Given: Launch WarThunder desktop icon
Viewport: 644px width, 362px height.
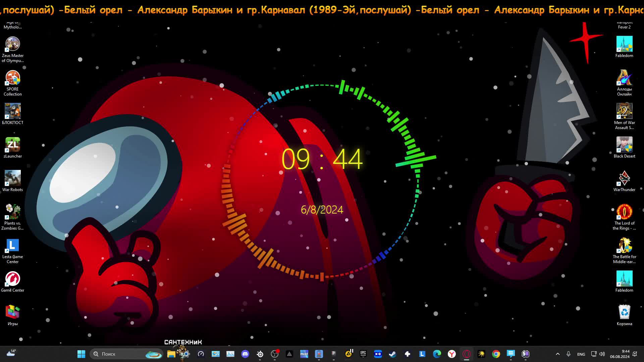Looking at the screenshot, I should tap(624, 178).
